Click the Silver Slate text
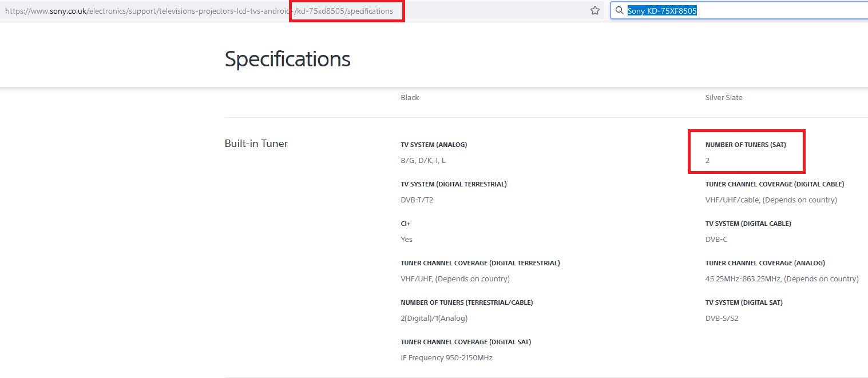This screenshot has width=868, height=378. click(724, 98)
